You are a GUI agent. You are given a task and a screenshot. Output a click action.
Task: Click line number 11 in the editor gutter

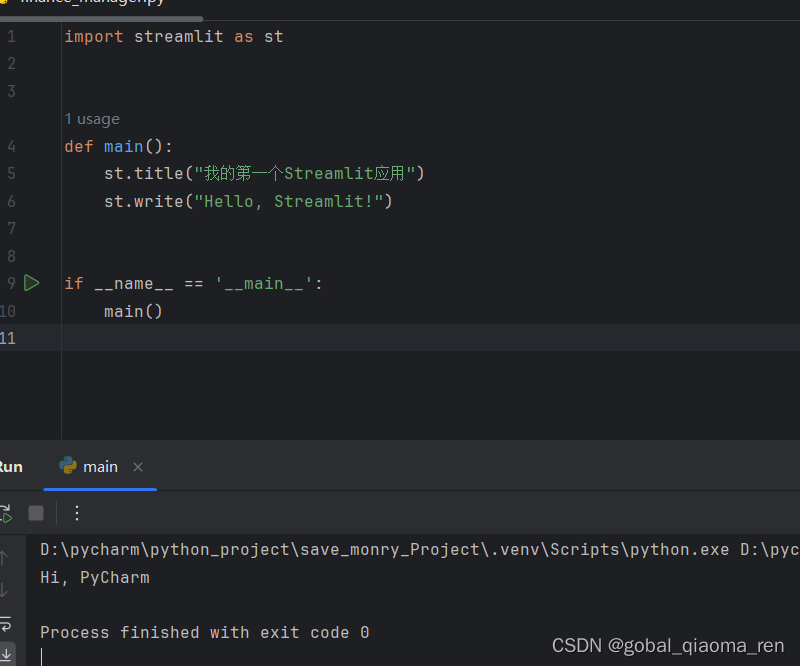click(7, 338)
